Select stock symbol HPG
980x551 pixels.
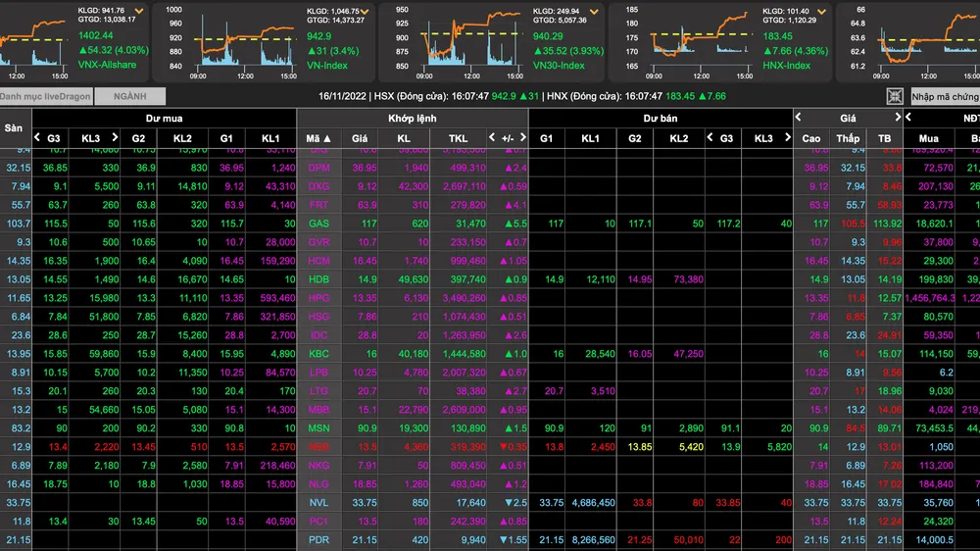[x=318, y=298]
